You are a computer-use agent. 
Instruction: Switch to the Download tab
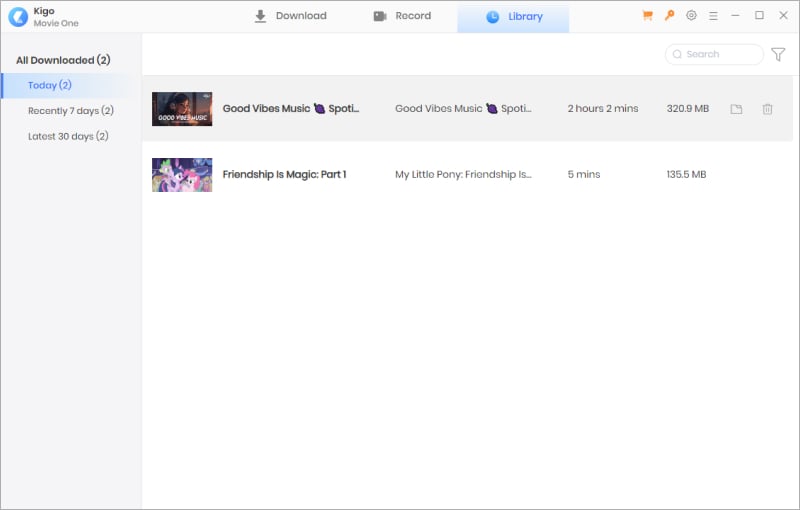(x=290, y=16)
